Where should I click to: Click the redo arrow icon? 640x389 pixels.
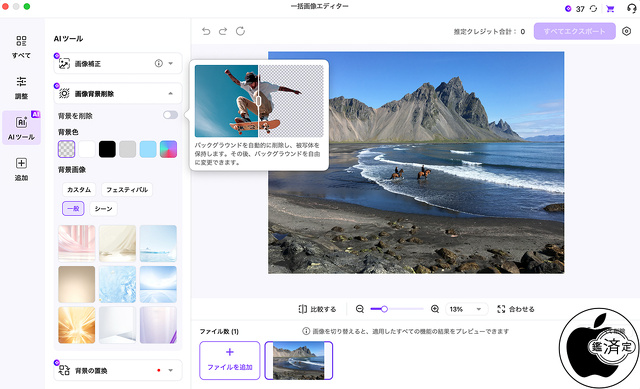(x=223, y=31)
